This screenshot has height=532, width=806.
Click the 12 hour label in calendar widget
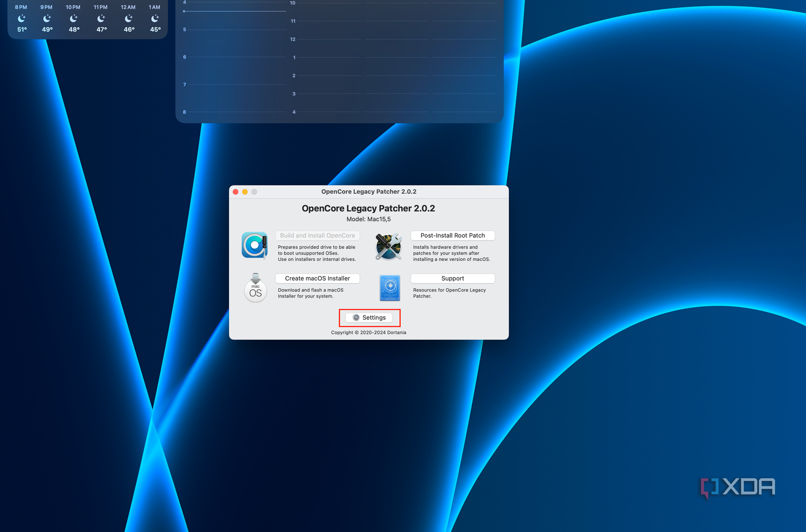(293, 40)
